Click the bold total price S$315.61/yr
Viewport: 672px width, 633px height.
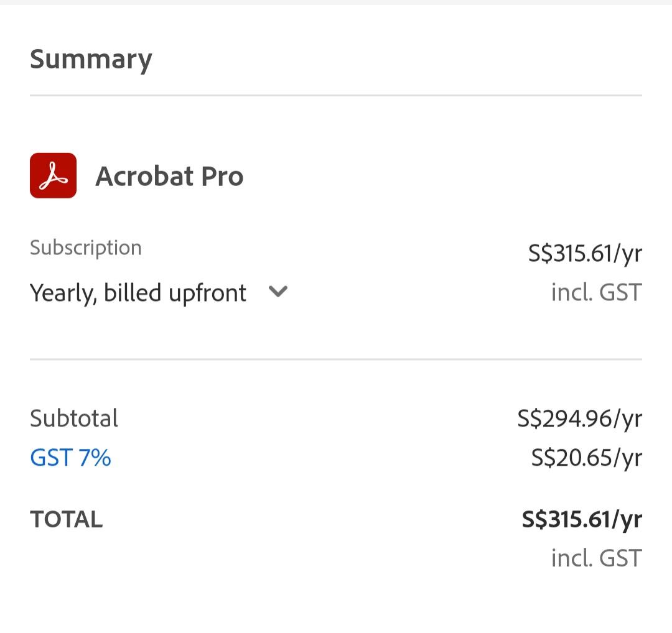tap(581, 519)
